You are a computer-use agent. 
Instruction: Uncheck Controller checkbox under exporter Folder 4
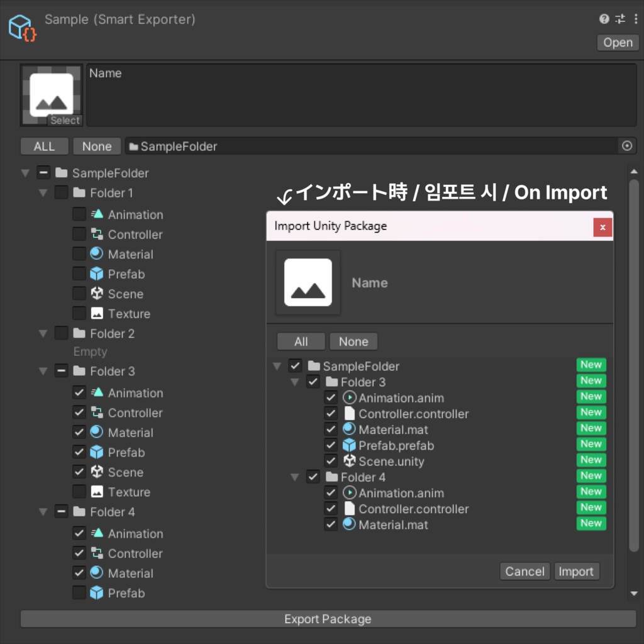click(x=79, y=553)
